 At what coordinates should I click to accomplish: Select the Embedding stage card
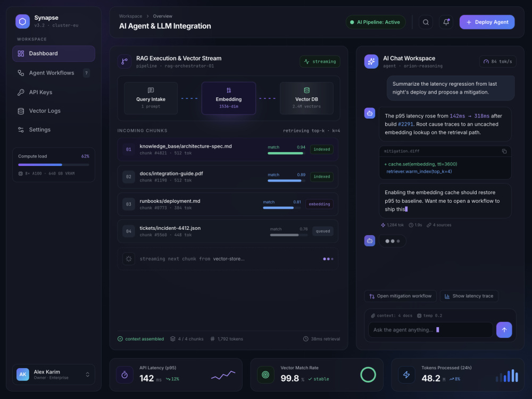(x=229, y=98)
